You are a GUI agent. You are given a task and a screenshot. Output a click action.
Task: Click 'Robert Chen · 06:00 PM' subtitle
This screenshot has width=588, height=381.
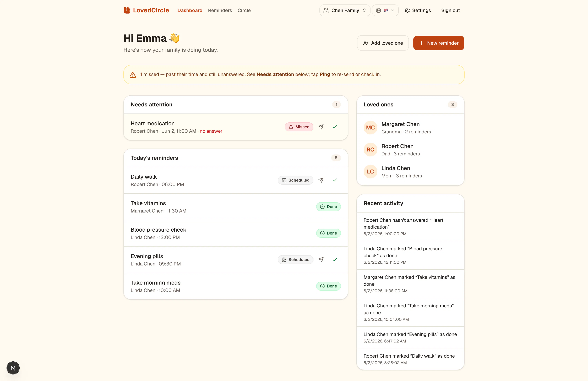(157, 184)
